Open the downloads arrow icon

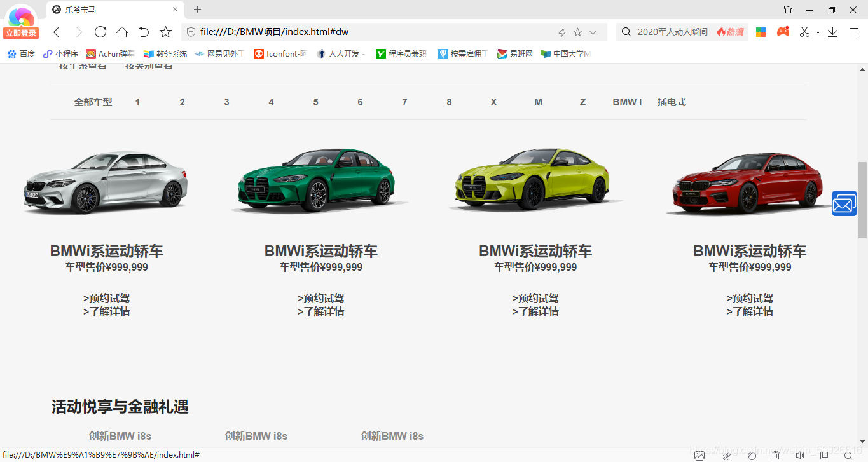pyautogui.click(x=832, y=32)
